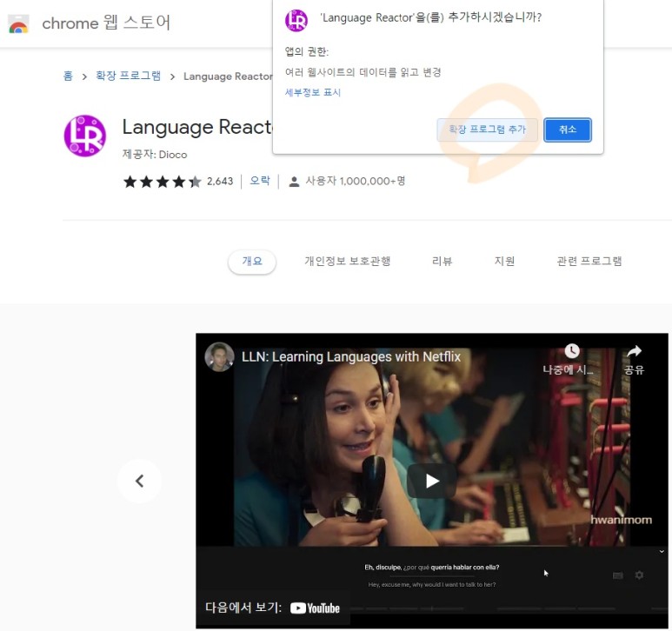Image resolution: width=672 pixels, height=631 pixels.
Task: Switch to the '개인정보 보호관행' tab
Action: [347, 262]
